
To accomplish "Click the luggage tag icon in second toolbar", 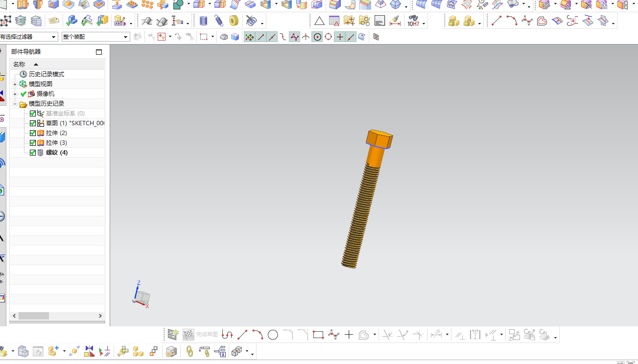I will (x=54, y=21).
